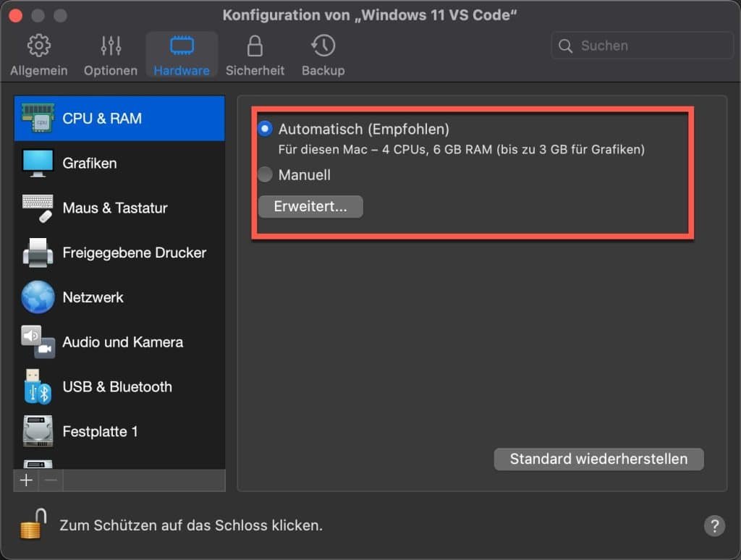The image size is (741, 560).
Task: Switch to the Optionen pane
Action: [110, 54]
